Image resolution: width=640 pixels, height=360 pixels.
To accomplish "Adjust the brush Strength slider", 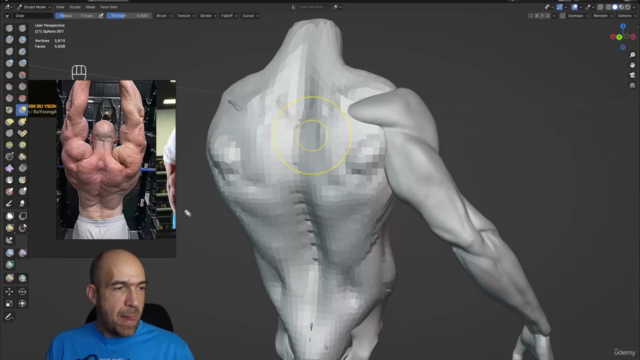I will (129, 16).
